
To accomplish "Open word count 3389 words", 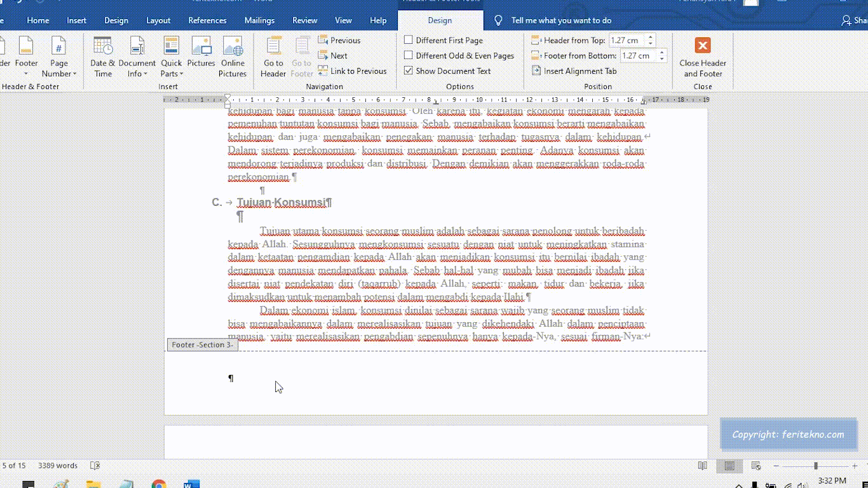I will pyautogui.click(x=58, y=465).
